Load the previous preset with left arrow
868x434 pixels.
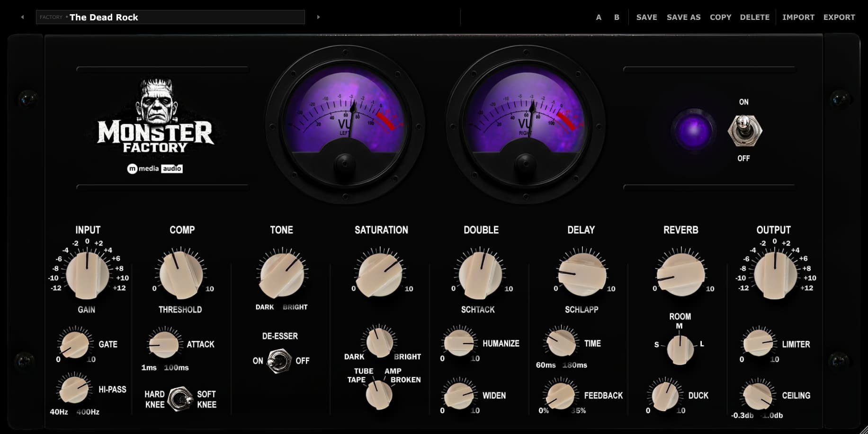[x=22, y=17]
